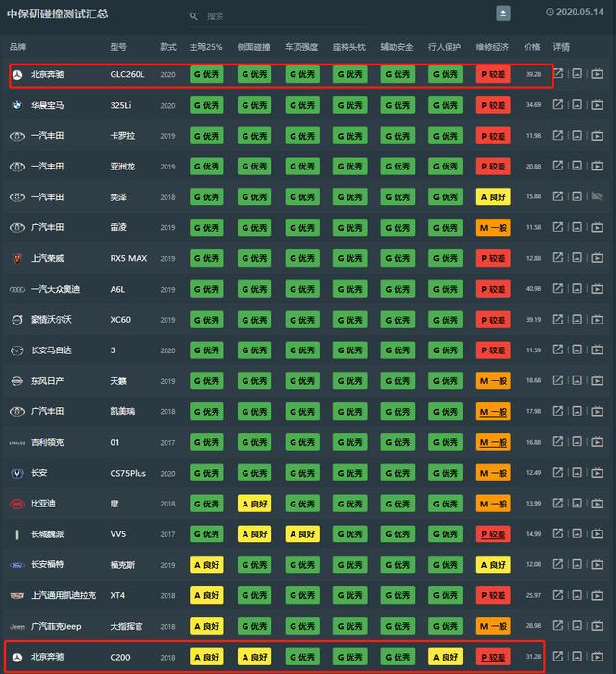Select the 卡罗拉 model name

(x=122, y=136)
